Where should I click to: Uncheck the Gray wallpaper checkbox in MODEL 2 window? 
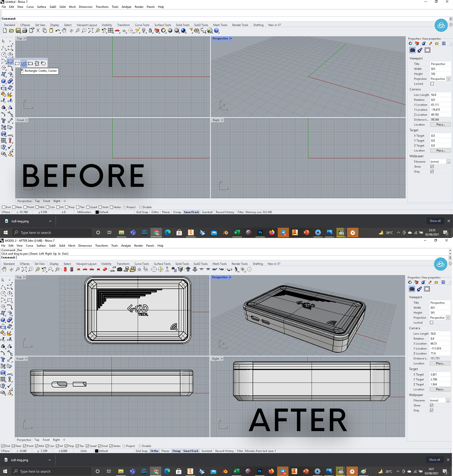point(432,410)
